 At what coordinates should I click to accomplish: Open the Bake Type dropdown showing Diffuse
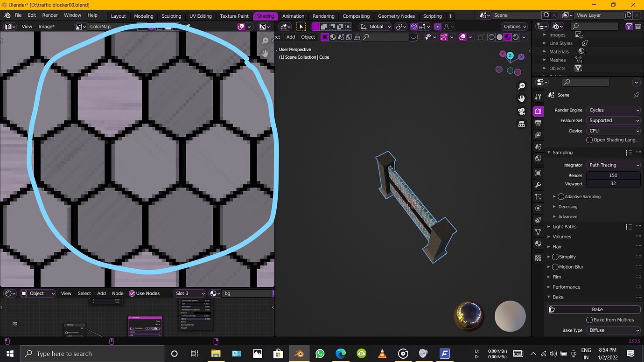coord(613,330)
